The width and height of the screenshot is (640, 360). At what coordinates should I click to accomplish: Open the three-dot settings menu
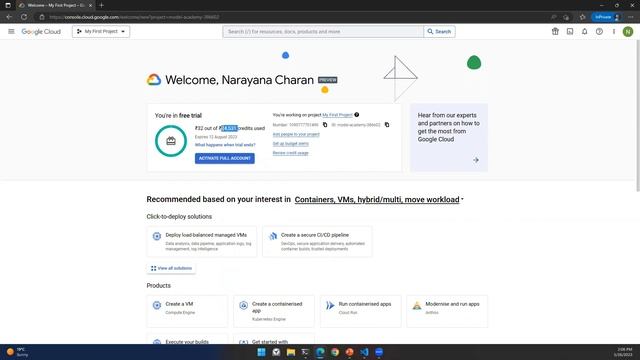[613, 31]
